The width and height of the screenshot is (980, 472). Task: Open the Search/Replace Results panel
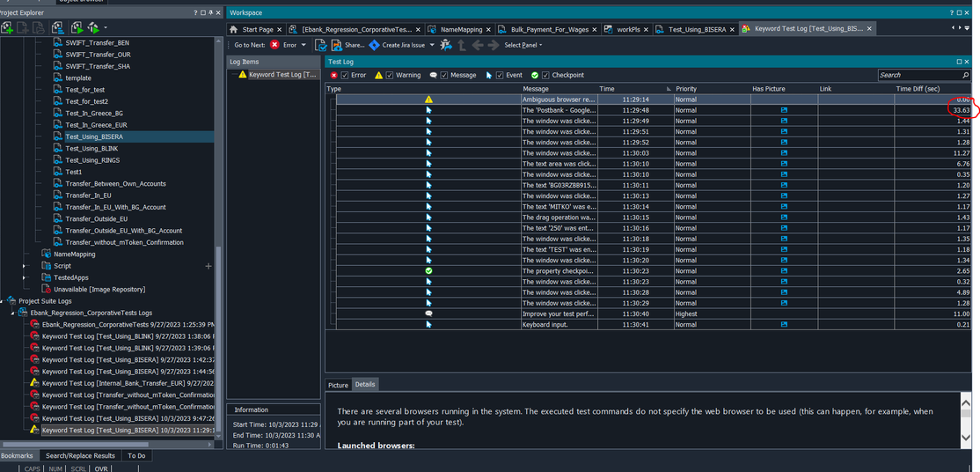(x=80, y=456)
